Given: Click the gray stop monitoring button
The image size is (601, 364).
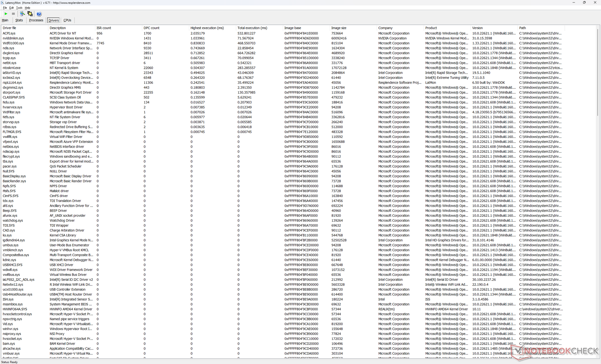Looking at the screenshot, I should [x=13, y=14].
